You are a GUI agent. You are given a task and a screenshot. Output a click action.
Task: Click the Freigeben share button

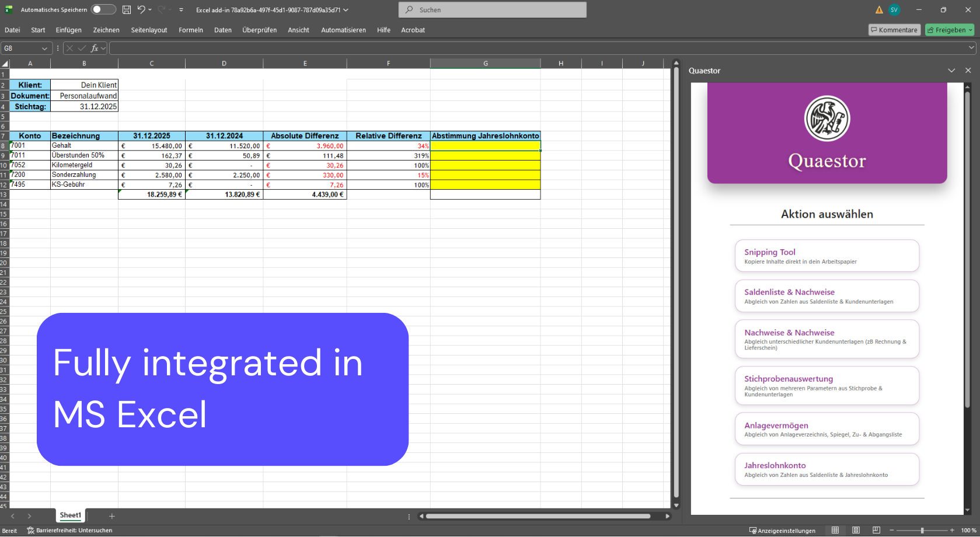[x=949, y=30]
